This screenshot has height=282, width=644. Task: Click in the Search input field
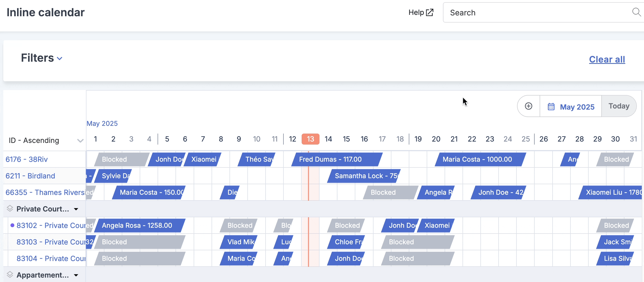point(540,13)
